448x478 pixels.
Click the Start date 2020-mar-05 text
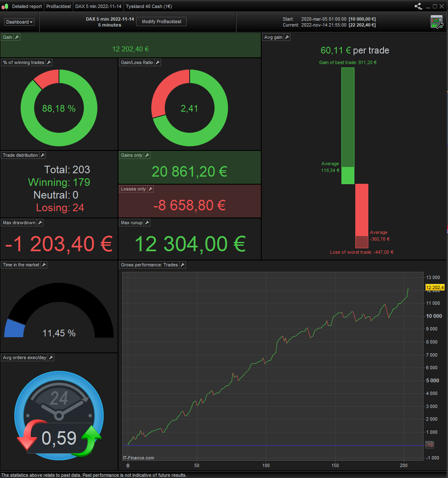coord(324,19)
